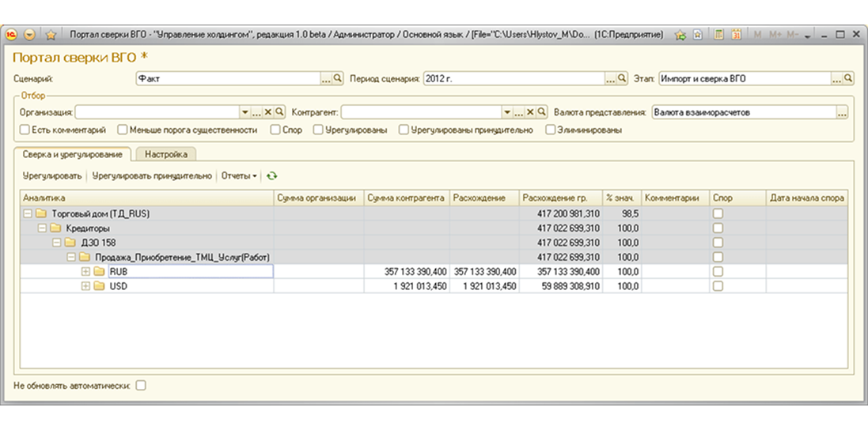Click the favorites star icon in title bar
Viewport: 868px width, 430px height.
[51, 35]
